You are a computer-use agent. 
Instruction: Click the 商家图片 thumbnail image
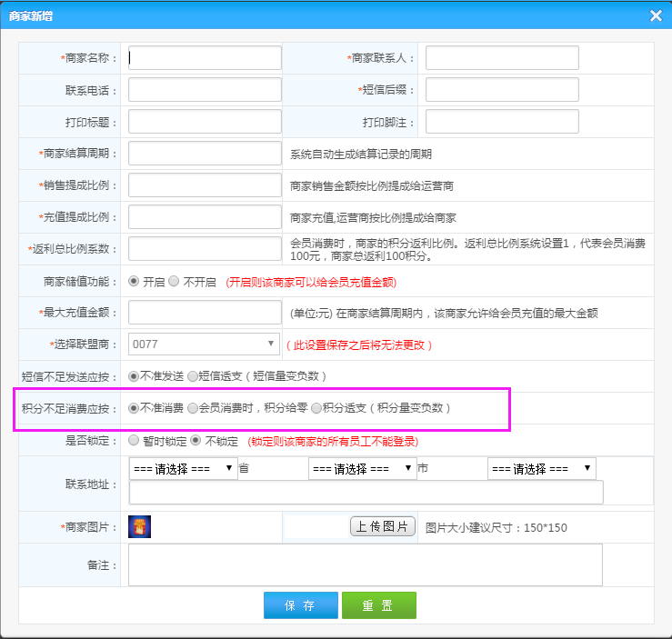click(140, 527)
